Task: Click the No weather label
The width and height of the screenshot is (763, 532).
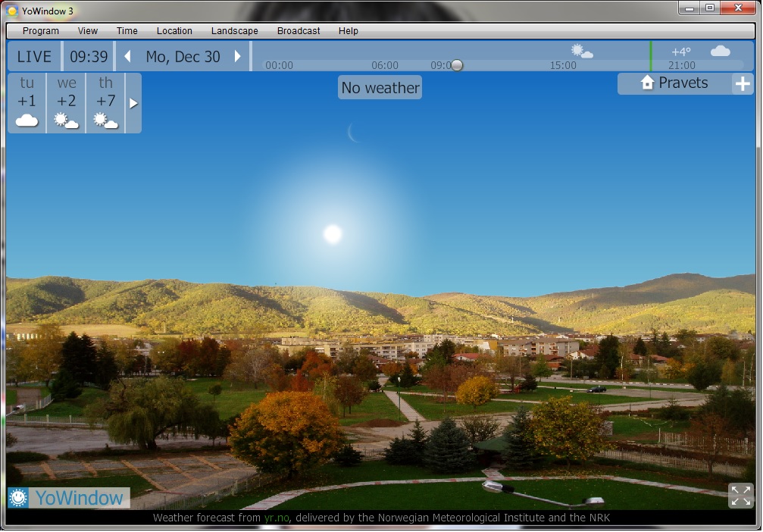Action: pos(380,88)
